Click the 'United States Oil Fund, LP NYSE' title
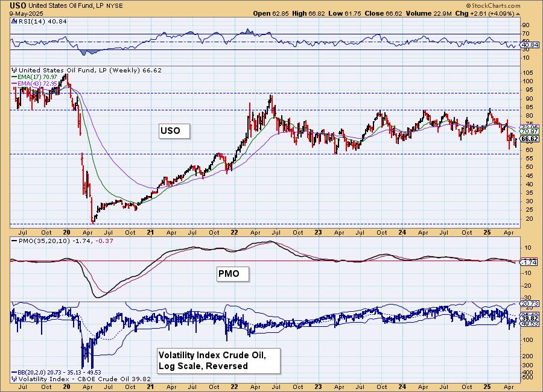Image resolution: width=543 pixels, height=392 pixels. click(x=75, y=6)
